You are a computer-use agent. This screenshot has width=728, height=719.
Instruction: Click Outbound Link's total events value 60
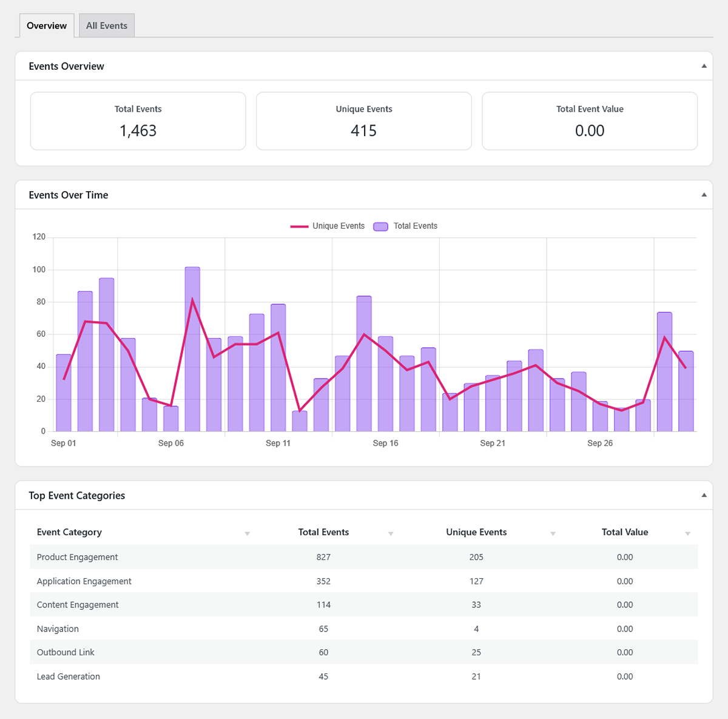(323, 652)
